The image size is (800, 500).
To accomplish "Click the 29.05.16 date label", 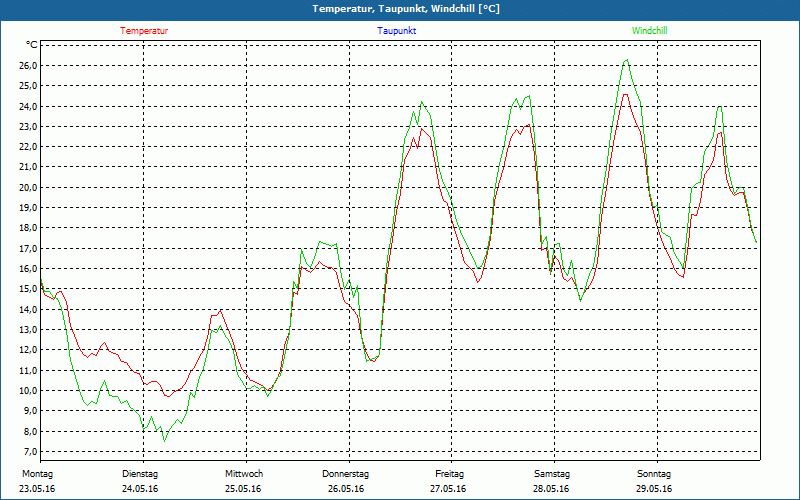I will tap(654, 489).
